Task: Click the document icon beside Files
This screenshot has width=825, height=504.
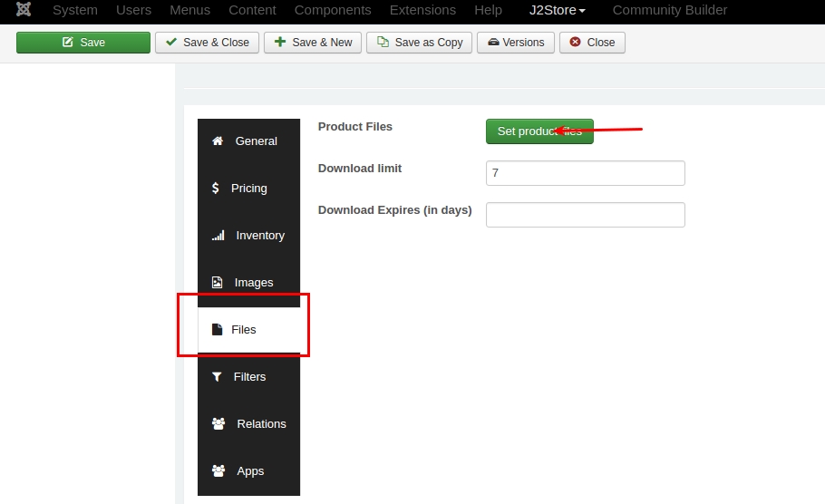Action: pyautogui.click(x=217, y=329)
